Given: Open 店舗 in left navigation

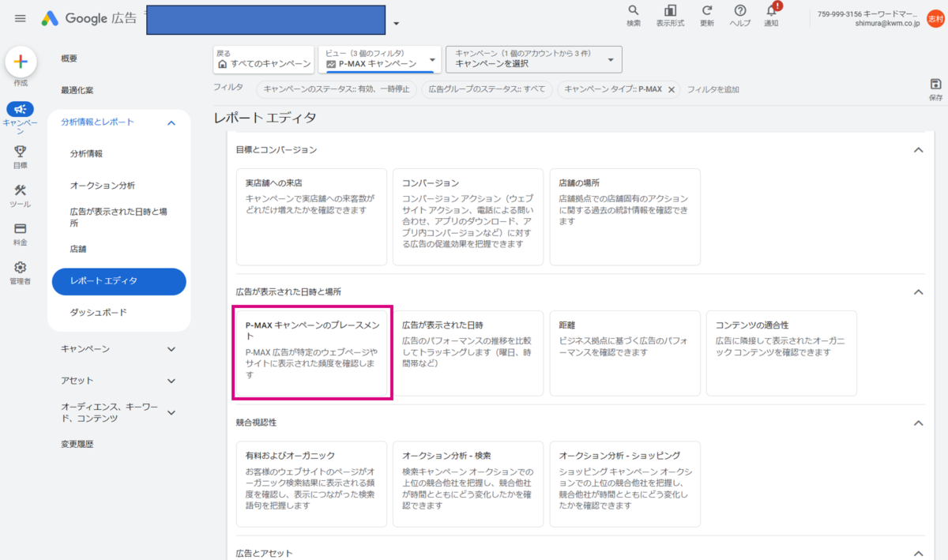Looking at the screenshot, I should pyautogui.click(x=78, y=249).
